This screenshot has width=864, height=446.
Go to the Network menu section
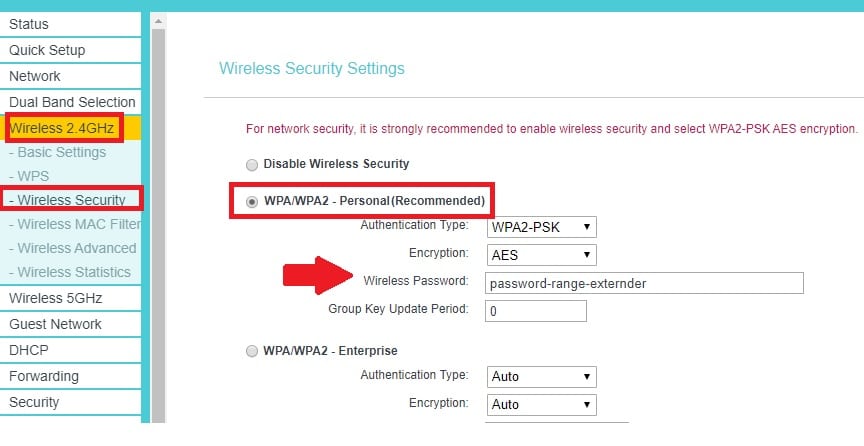[x=70, y=76]
